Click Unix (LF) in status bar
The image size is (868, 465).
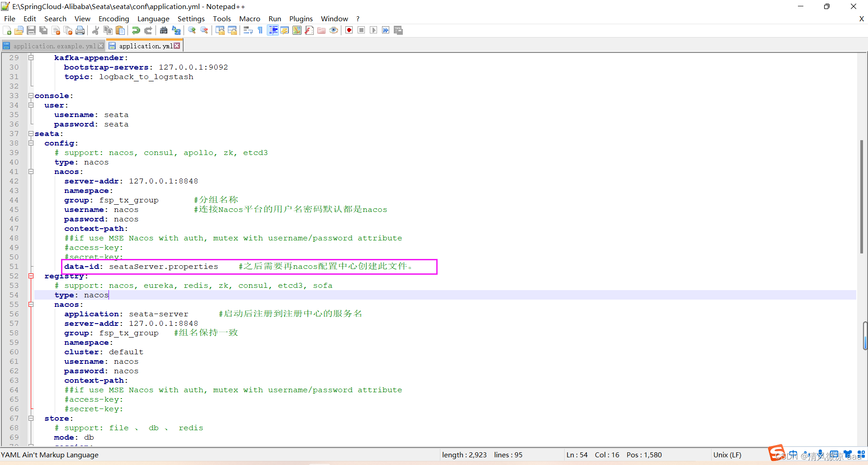click(x=727, y=455)
